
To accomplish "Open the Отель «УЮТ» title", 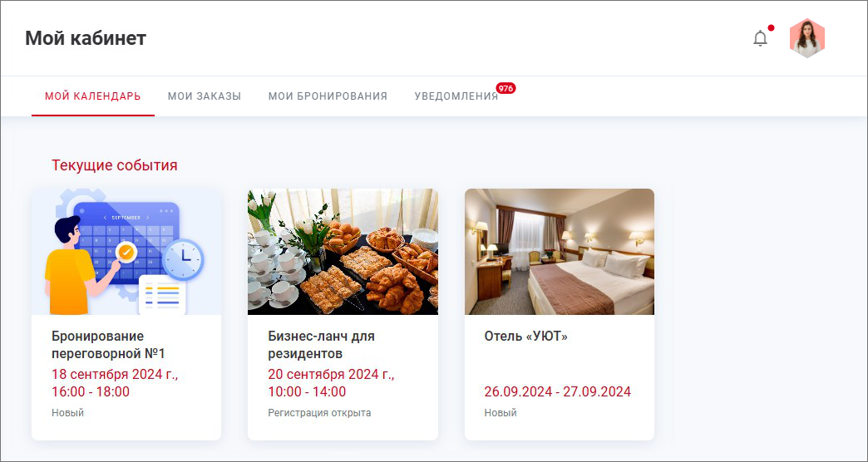I will pyautogui.click(x=526, y=336).
